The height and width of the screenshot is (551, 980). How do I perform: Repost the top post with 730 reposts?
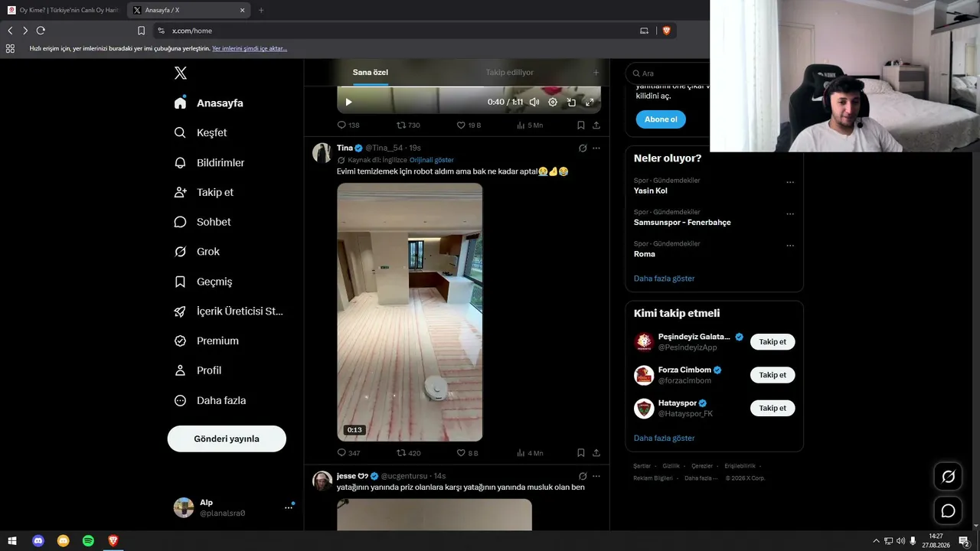click(x=408, y=125)
